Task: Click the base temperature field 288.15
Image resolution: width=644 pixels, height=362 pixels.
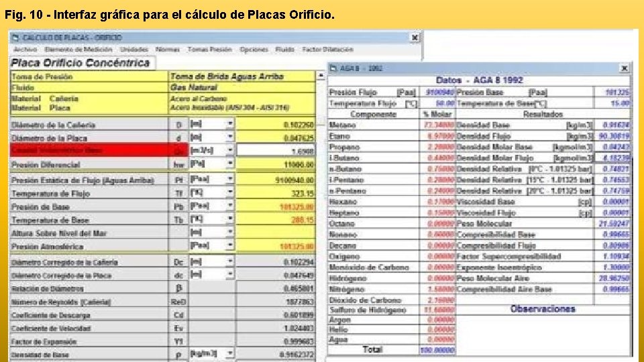Action: [x=276, y=220]
